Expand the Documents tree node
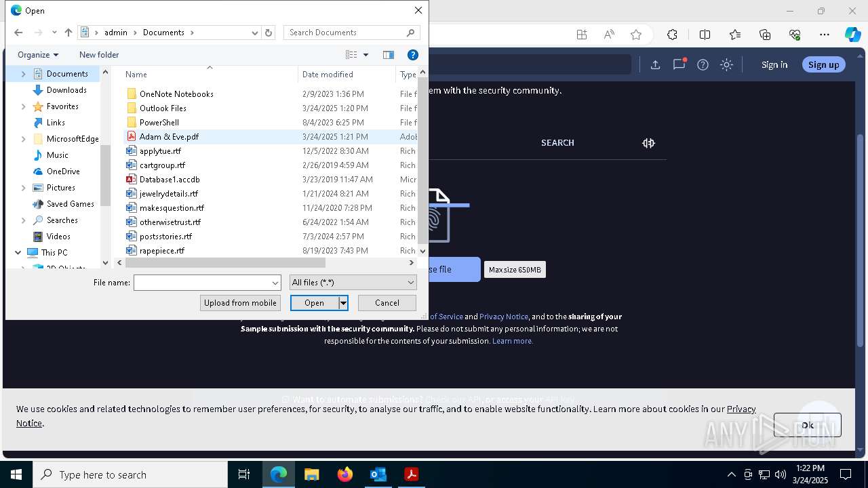Viewport: 868px width, 488px height. tap(24, 74)
